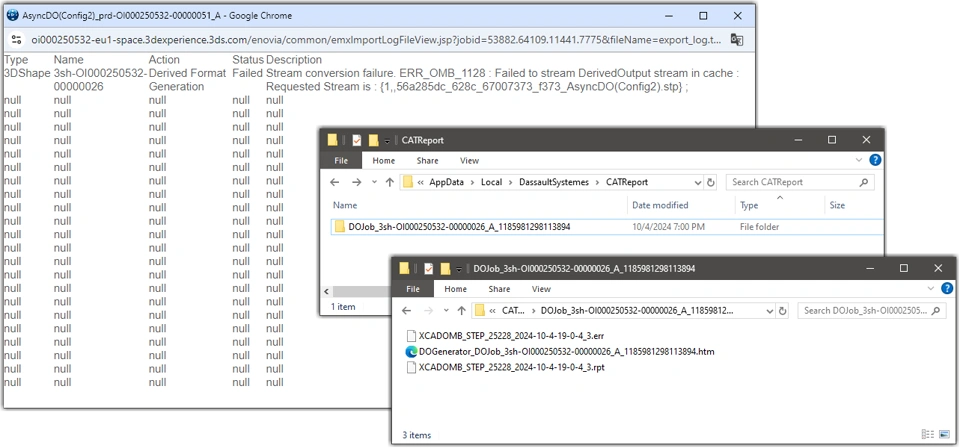Open the View tab in DOJob window
Screen dimensions: 960x448
pyautogui.click(x=541, y=289)
